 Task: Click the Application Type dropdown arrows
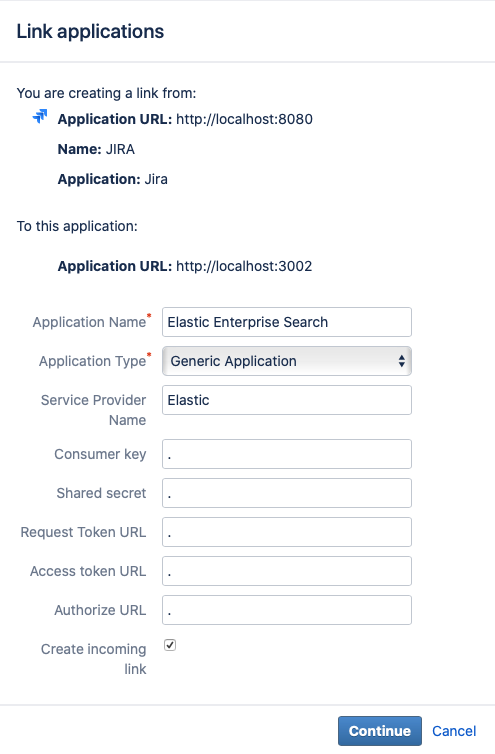[x=401, y=361]
